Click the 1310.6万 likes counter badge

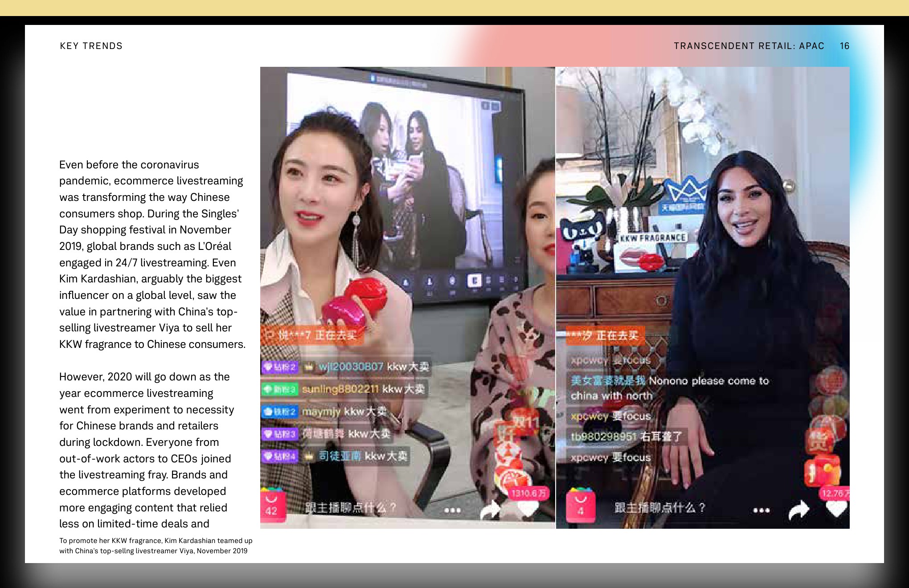(529, 493)
